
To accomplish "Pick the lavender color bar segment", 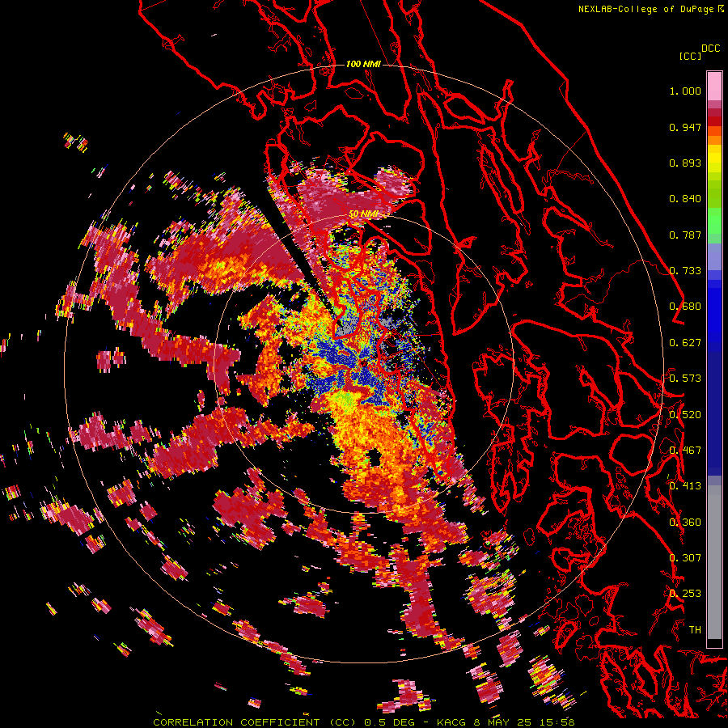I will point(714,256).
